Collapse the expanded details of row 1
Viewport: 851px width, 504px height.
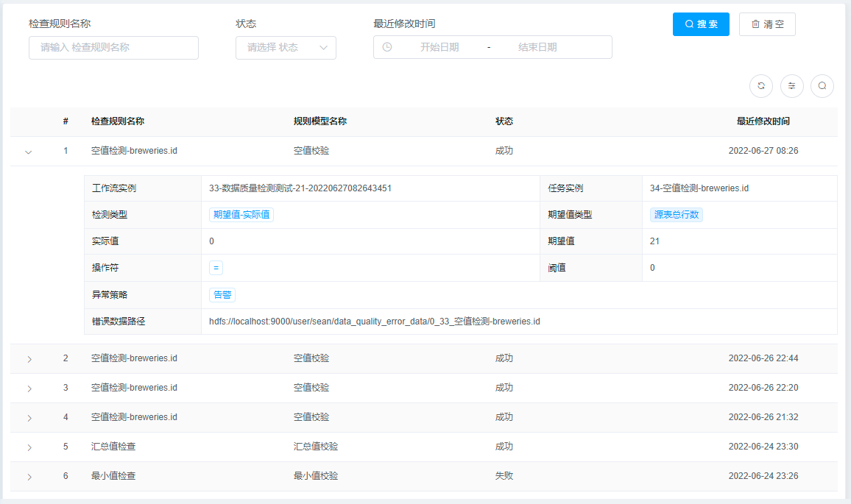coord(28,151)
